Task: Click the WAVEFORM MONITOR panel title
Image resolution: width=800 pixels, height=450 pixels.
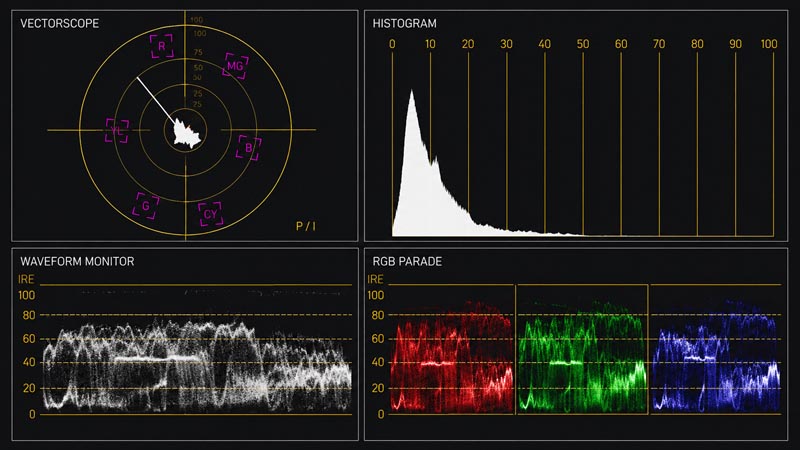Action: coord(77,261)
